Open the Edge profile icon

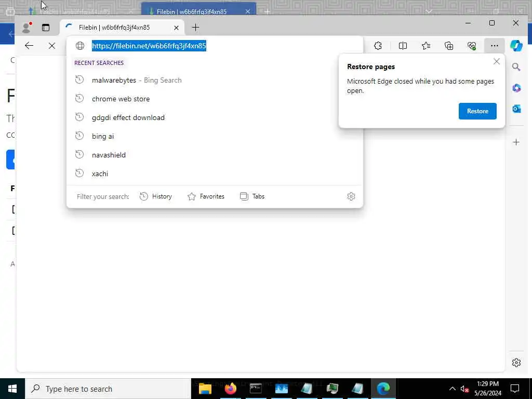[x=26, y=28]
